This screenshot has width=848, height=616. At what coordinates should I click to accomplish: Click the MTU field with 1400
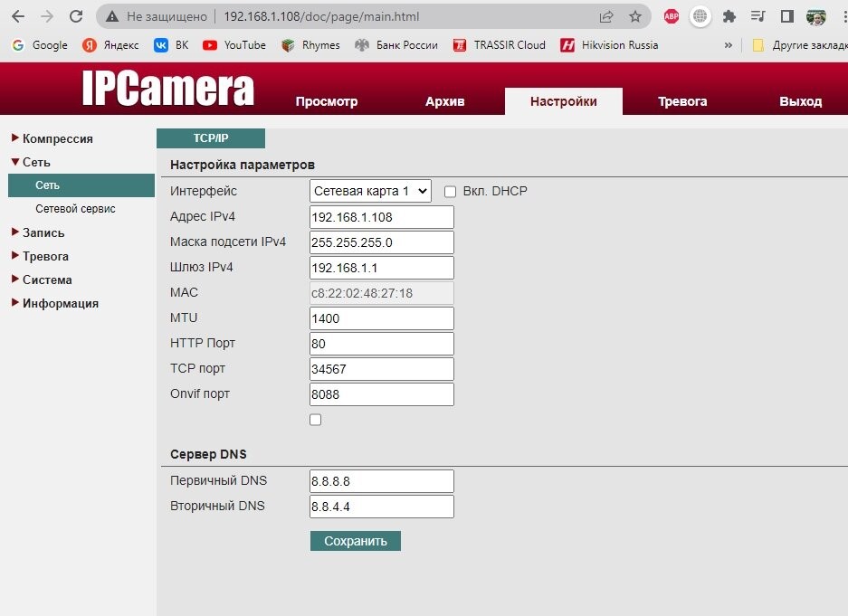coord(382,318)
